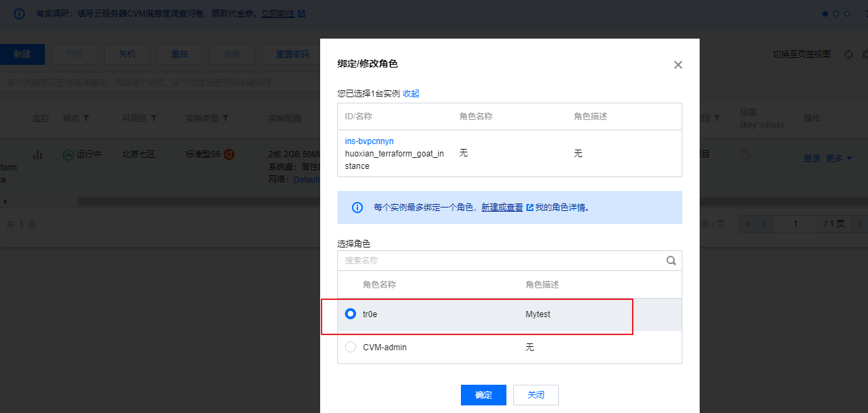Screen dimensions: 868x413
Task: Click the 北京七区 zone cell
Action: click(x=138, y=154)
